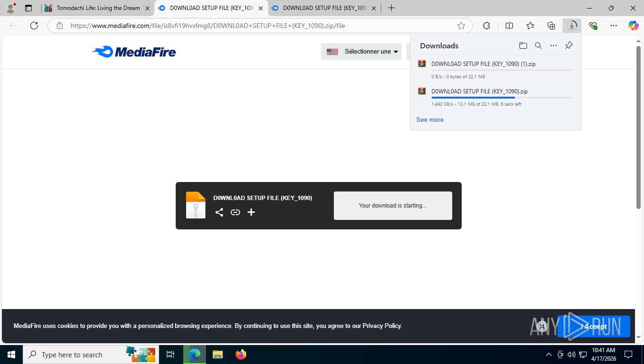Open the notification center
644x364 pixels.
pyautogui.click(x=628, y=355)
